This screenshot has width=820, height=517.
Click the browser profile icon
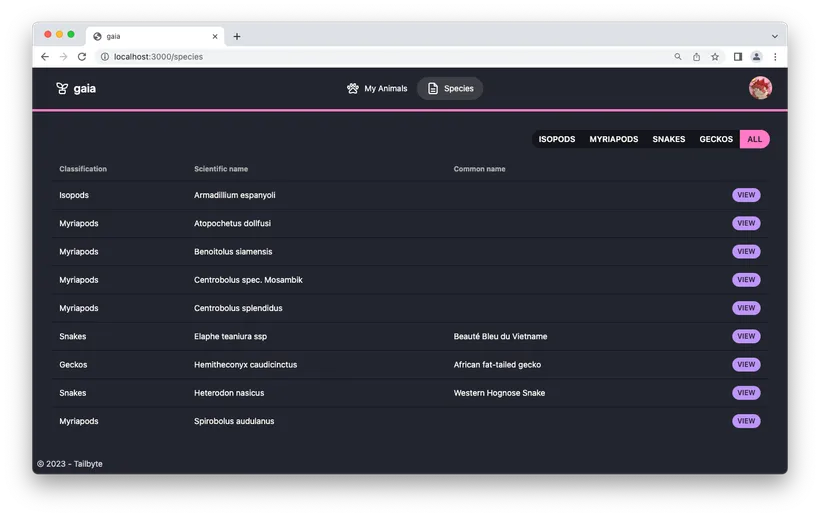coord(756,56)
